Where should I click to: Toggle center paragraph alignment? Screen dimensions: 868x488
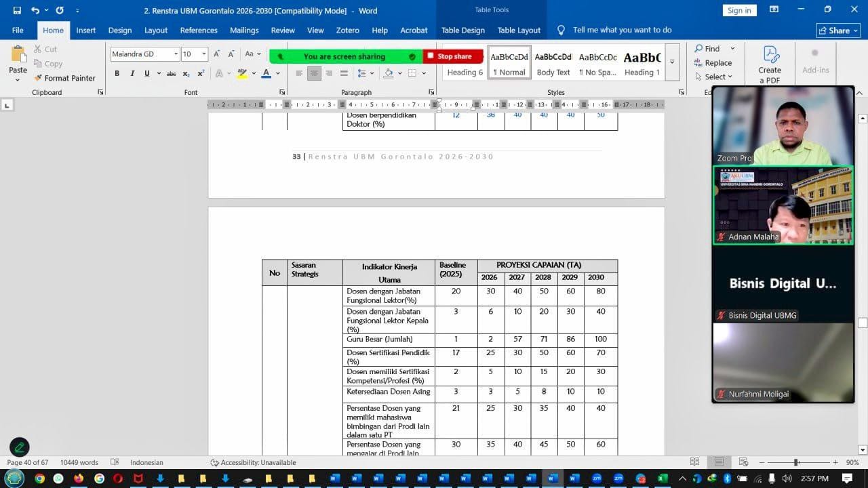point(314,73)
